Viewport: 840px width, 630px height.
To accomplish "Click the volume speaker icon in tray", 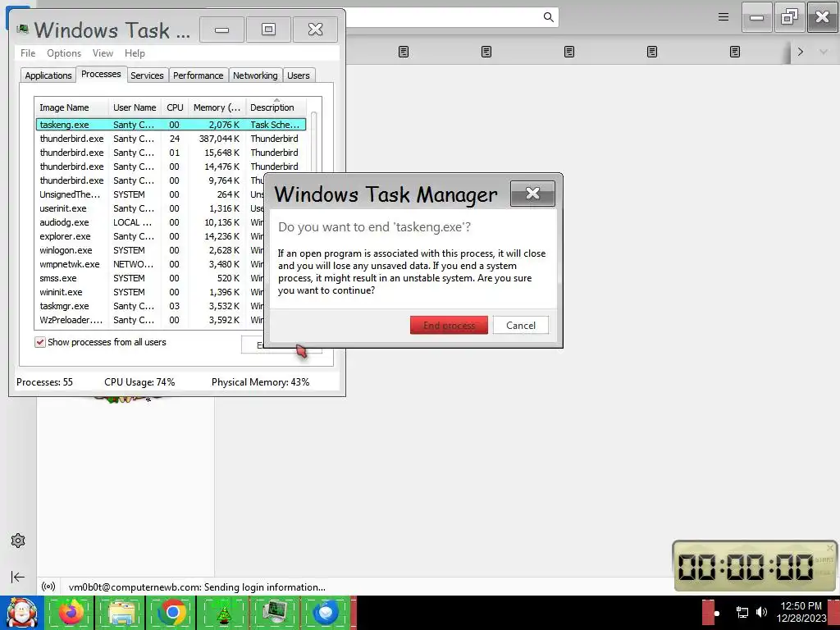I will [761, 612].
